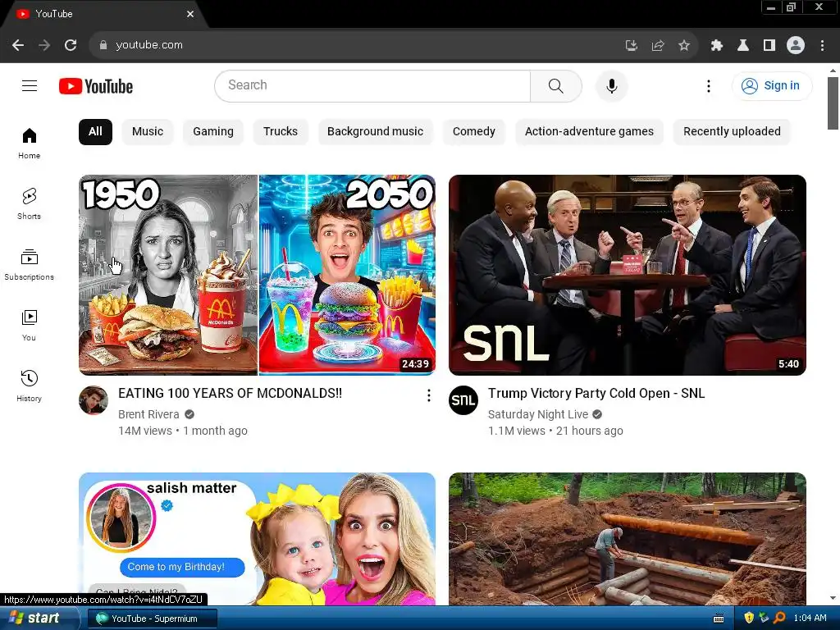Open the log cabin dugout thumbnail
The height and width of the screenshot is (630, 840).
coord(628,538)
